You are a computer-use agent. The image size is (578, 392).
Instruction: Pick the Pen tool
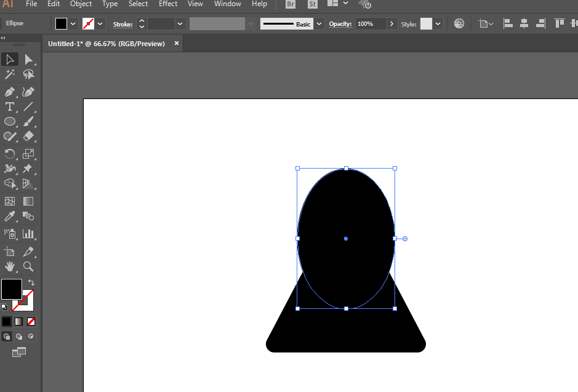click(10, 92)
